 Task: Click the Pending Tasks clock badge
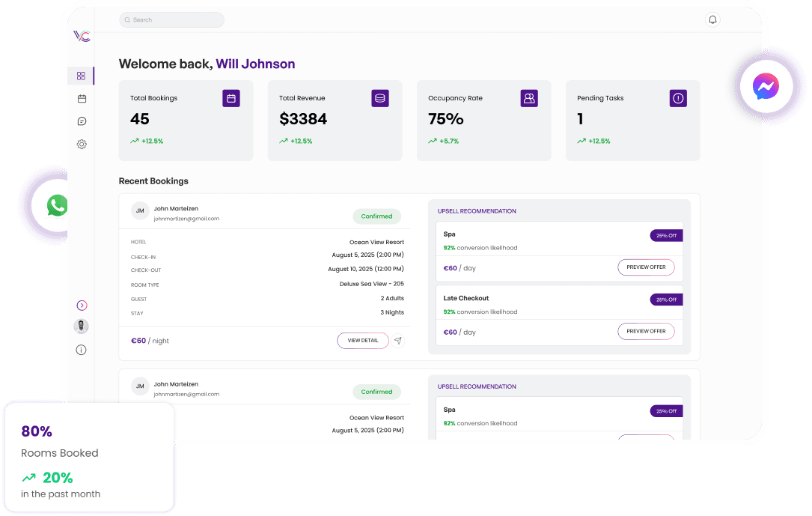coord(677,98)
